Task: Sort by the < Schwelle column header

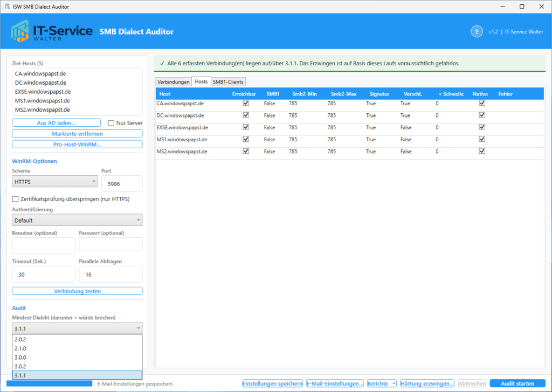Action: pyautogui.click(x=451, y=94)
